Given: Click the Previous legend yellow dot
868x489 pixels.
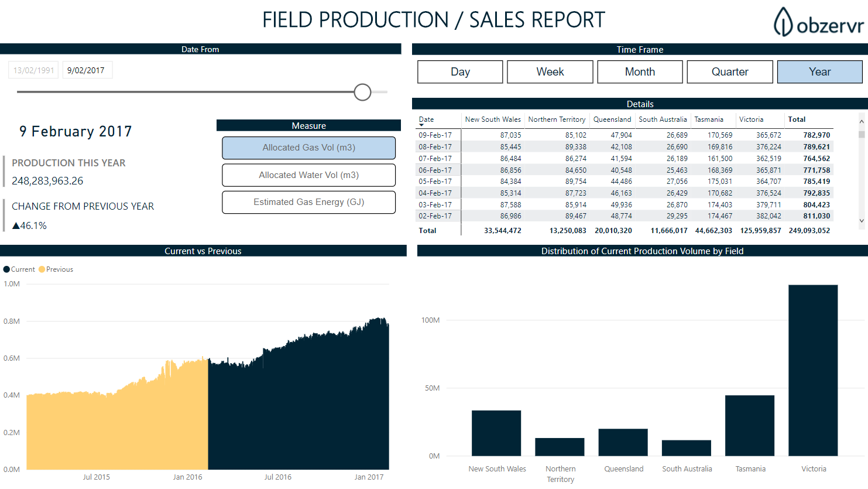Looking at the screenshot, I should (42, 269).
